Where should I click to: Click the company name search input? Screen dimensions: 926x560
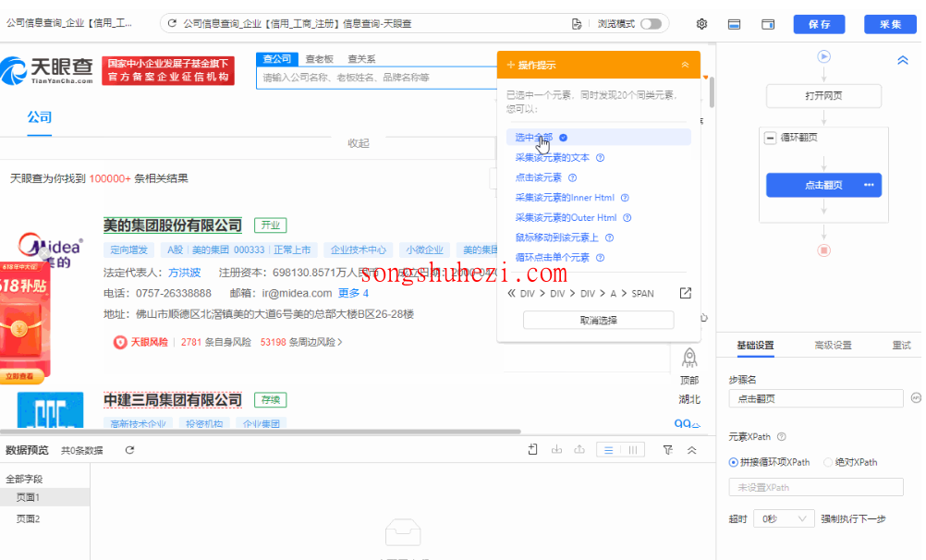[378, 78]
